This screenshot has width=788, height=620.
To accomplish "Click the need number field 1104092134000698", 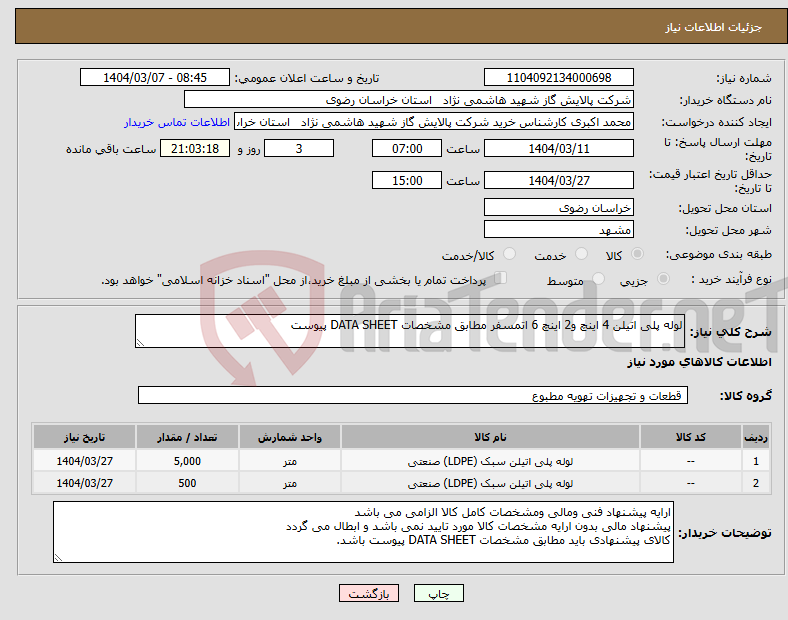I will [x=558, y=78].
